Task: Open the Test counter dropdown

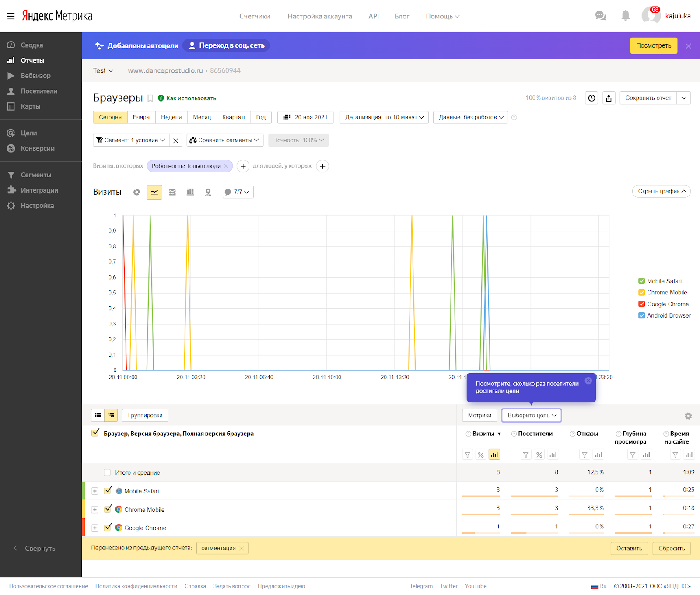Action: tap(103, 70)
